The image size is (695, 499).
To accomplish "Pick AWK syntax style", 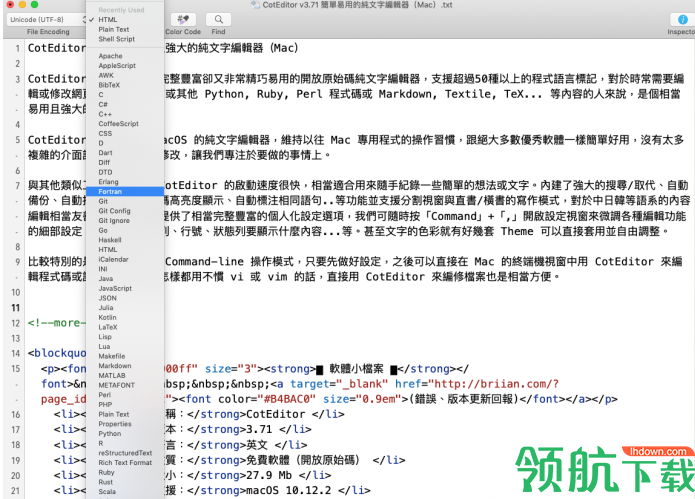I will click(x=106, y=75).
